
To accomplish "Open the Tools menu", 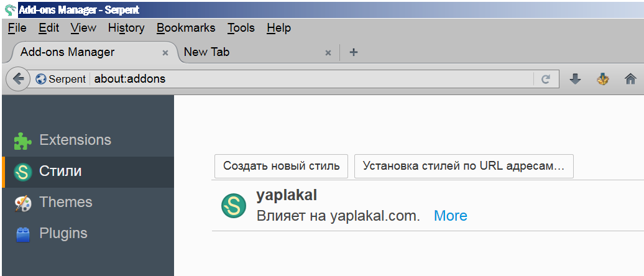I will pos(241,28).
